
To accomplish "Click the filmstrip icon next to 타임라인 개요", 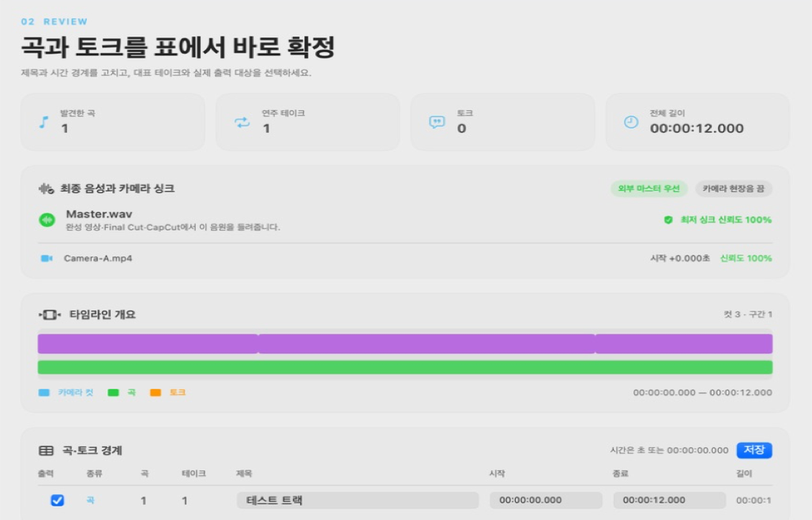I will pos(50,315).
